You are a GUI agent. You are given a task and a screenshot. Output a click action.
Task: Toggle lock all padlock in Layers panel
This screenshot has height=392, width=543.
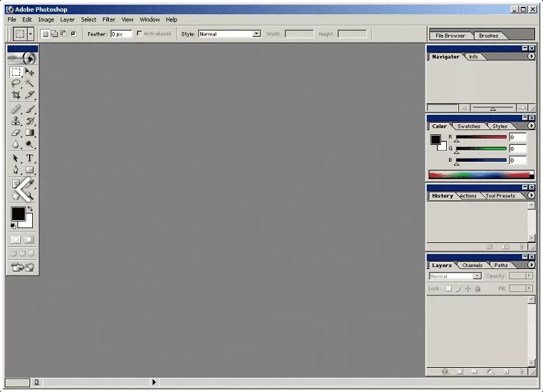click(x=478, y=289)
